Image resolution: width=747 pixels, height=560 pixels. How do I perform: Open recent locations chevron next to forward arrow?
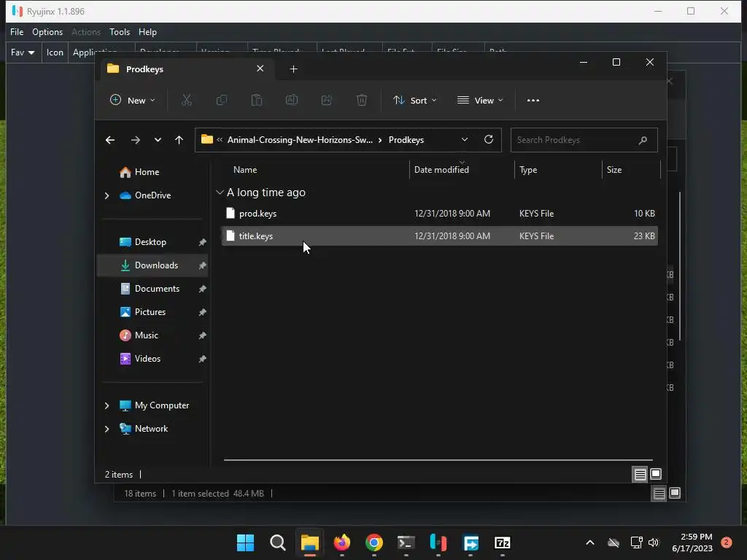click(x=158, y=140)
